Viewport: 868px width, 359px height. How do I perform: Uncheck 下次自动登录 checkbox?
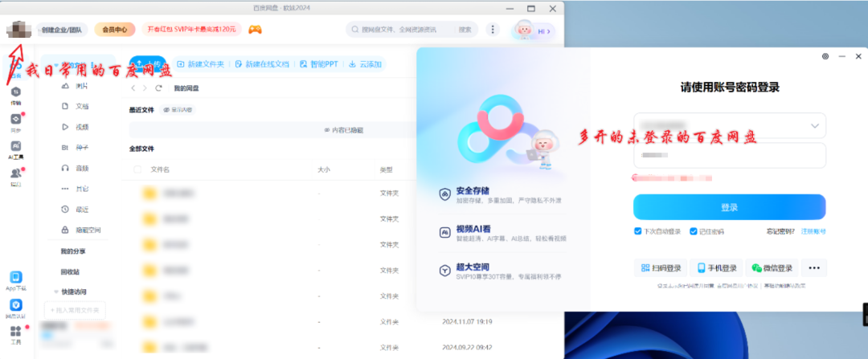coord(637,231)
